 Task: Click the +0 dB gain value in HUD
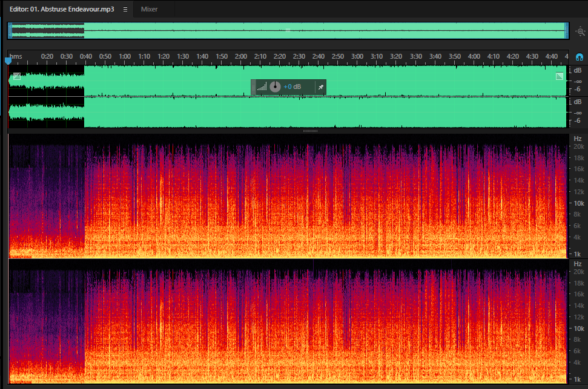point(292,87)
